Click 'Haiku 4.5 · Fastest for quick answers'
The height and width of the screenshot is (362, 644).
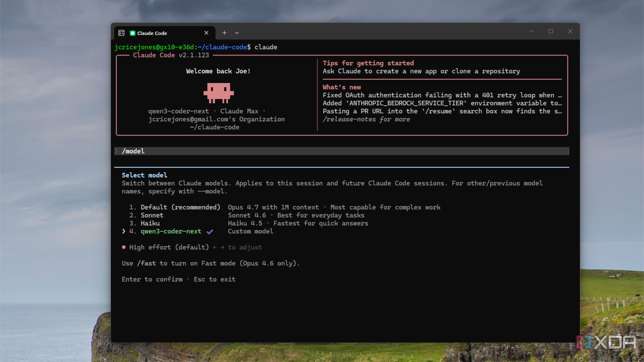point(298,223)
